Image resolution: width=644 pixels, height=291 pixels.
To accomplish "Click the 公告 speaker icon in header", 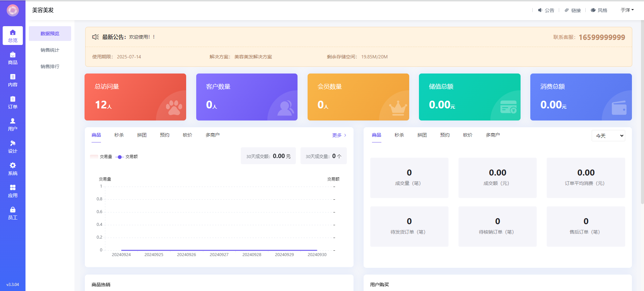I will pyautogui.click(x=540, y=10).
